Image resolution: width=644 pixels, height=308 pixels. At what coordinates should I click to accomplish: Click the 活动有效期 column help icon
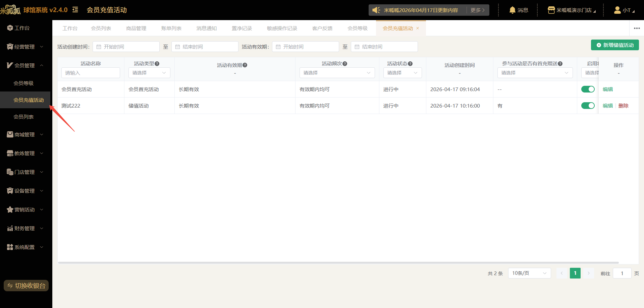pyautogui.click(x=245, y=65)
